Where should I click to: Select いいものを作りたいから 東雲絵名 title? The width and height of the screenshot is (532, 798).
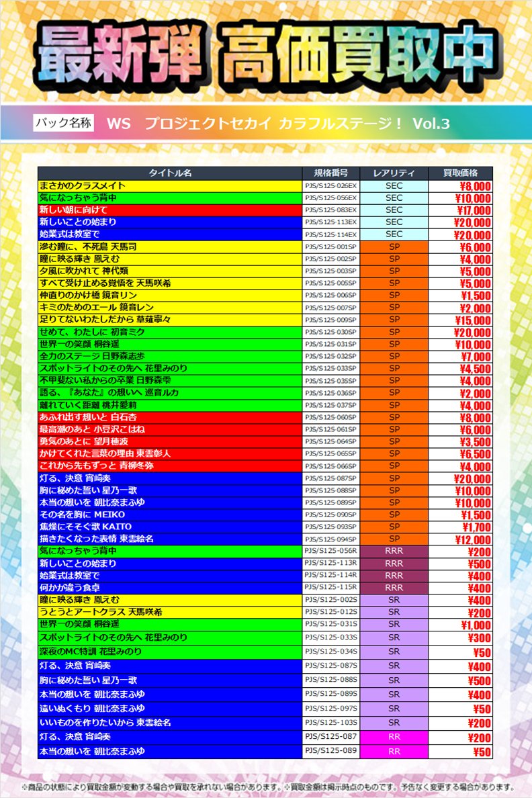(x=105, y=723)
